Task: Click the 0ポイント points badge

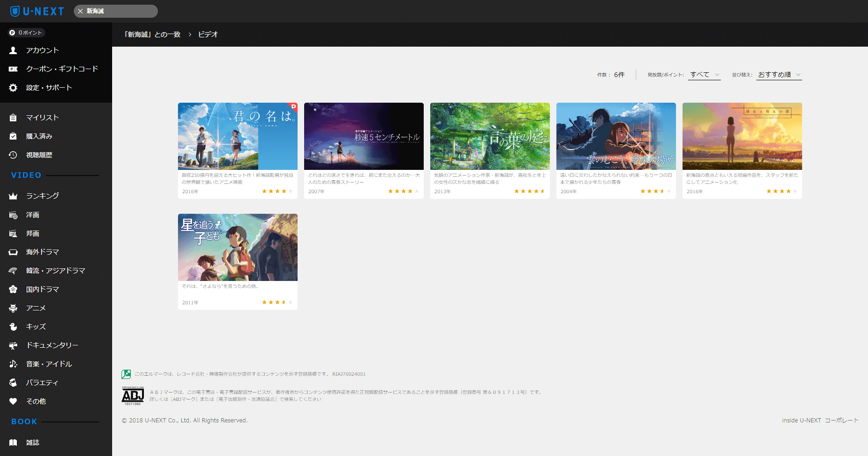Action: (26, 33)
